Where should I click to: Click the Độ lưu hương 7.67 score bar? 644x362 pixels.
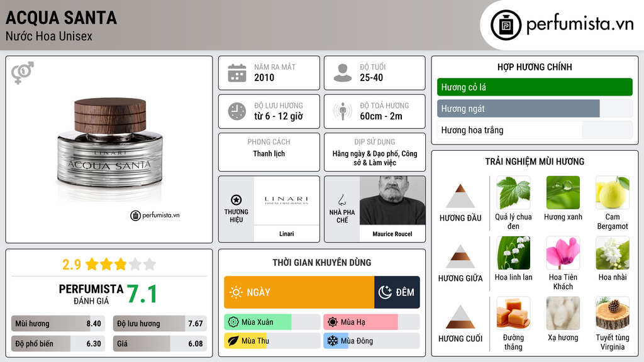click(160, 324)
